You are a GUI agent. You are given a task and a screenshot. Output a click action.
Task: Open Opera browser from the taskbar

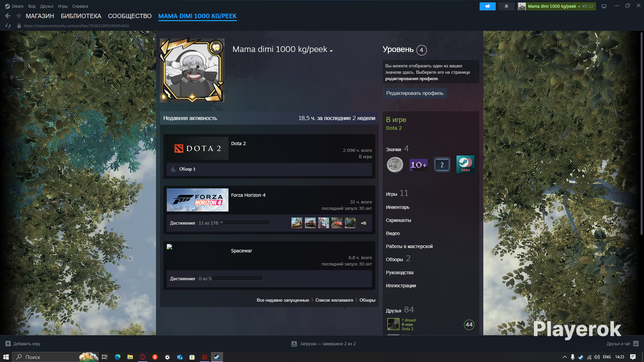[x=143, y=357]
